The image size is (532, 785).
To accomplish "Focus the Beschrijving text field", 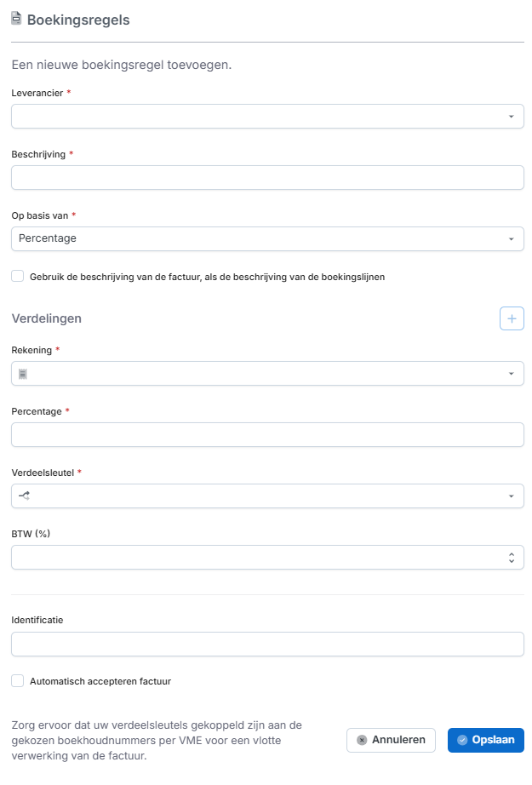I will click(267, 178).
